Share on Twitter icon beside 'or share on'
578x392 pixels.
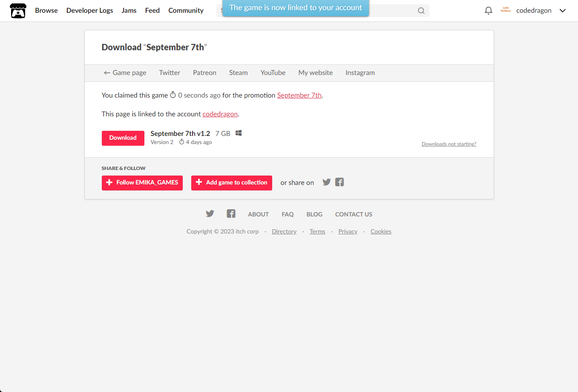327,182
